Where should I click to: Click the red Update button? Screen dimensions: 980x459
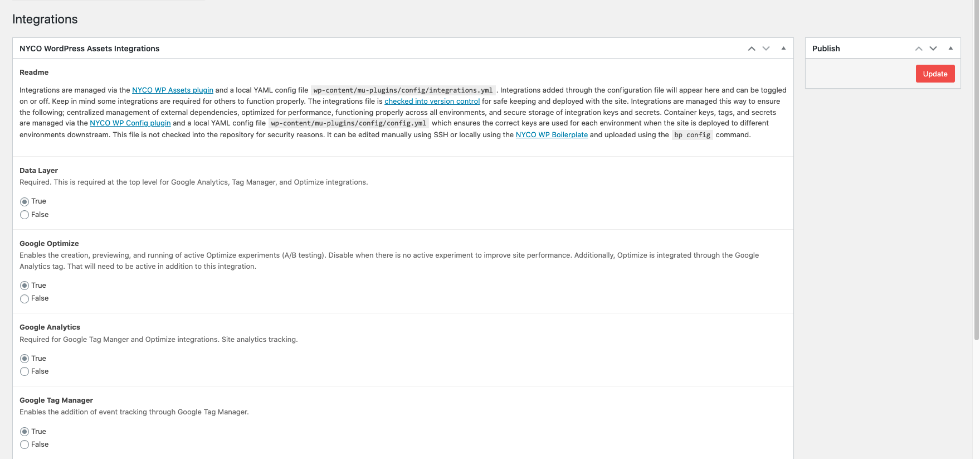[935, 74]
